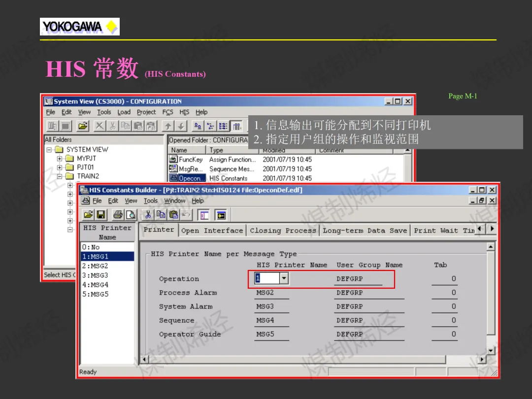
Task: Click the Paste icon in Builder toolbar
Action: 173,215
